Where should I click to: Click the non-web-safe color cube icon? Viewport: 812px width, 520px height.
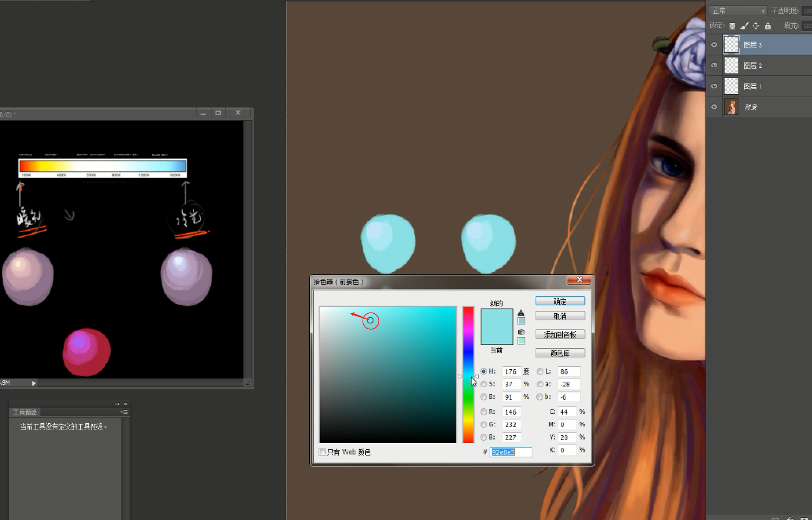click(521, 332)
